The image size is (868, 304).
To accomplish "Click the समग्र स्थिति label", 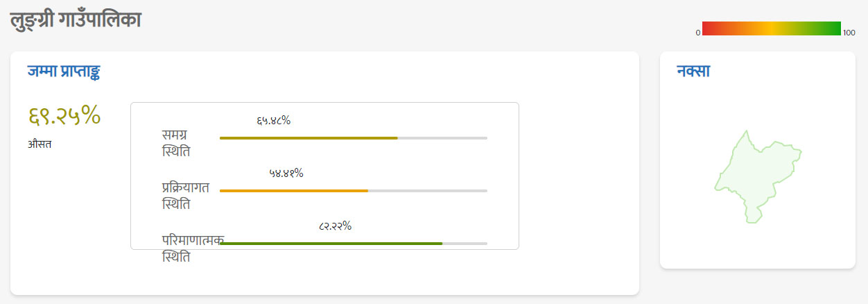I will 175,143.
